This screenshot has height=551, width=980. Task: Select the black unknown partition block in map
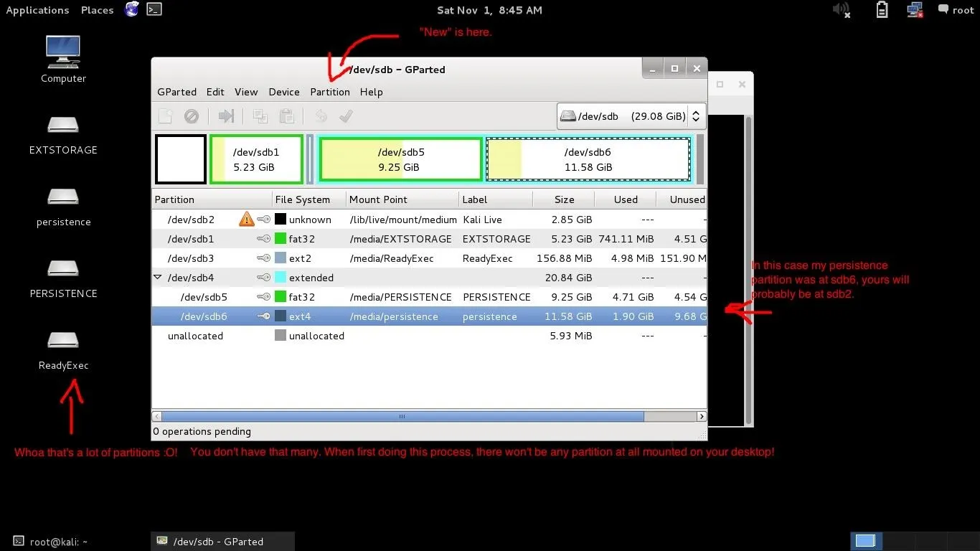pos(181,159)
